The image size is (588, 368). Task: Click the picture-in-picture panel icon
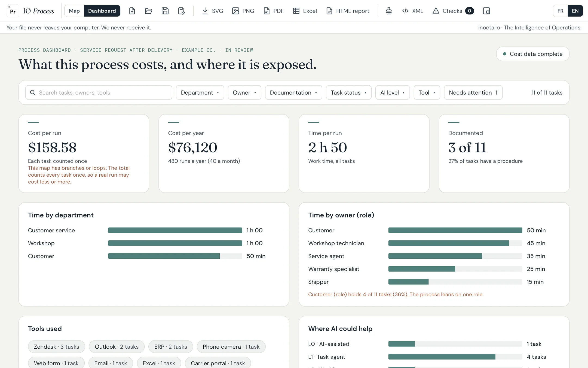(486, 11)
